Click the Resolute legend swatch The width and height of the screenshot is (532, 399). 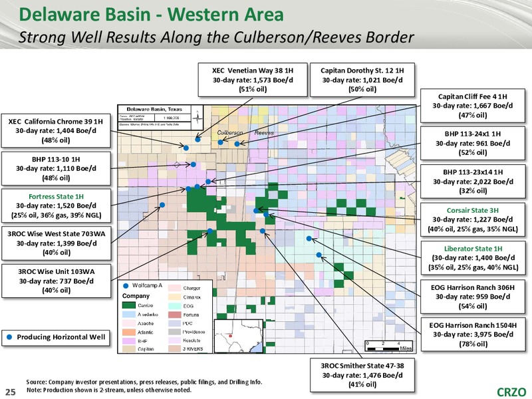(174, 340)
